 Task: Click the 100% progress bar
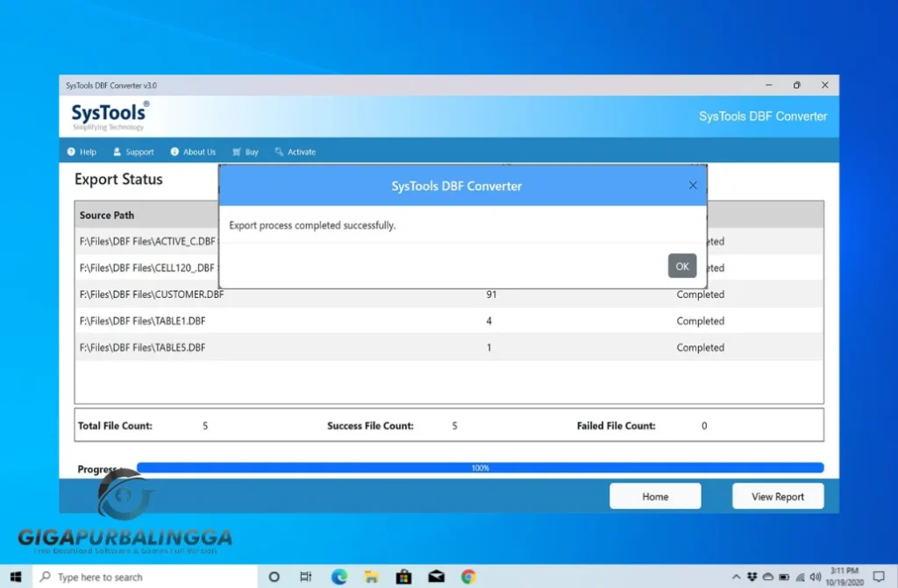[x=481, y=467]
